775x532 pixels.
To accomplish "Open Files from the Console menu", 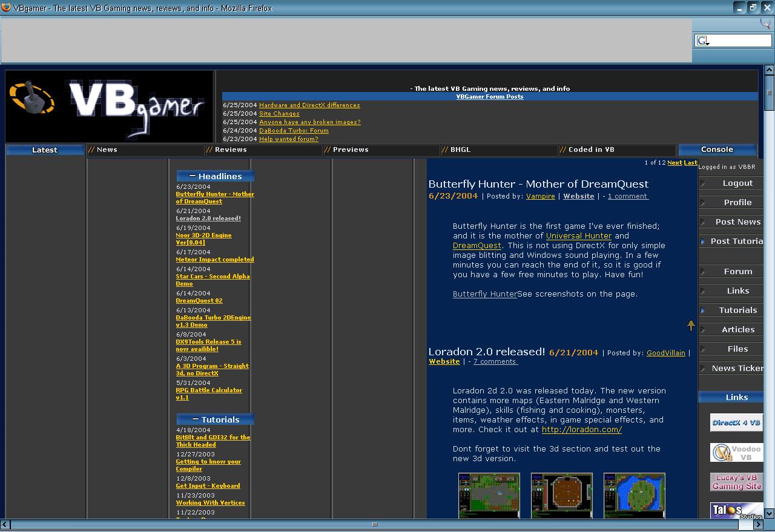I will coord(738,349).
